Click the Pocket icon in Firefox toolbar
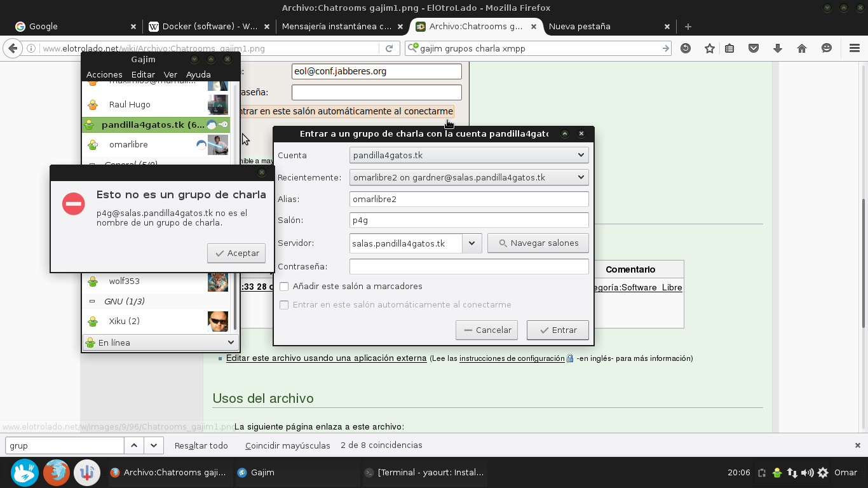868x488 pixels. point(754,48)
